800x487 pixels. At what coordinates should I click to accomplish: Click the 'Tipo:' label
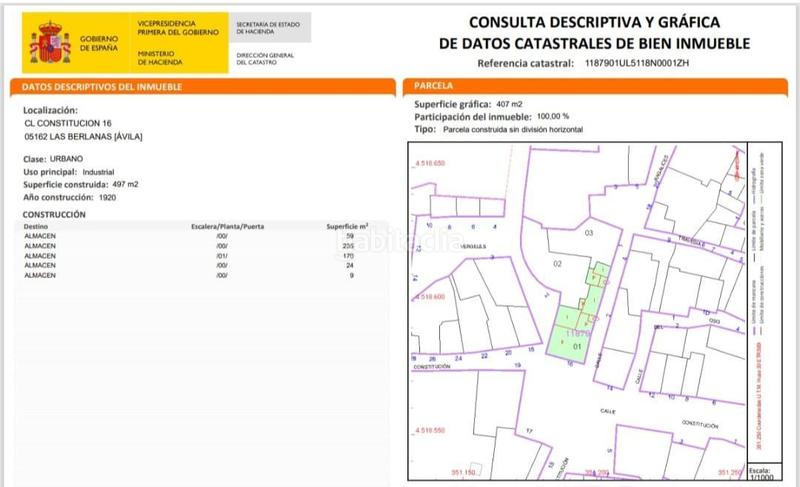tap(426, 130)
